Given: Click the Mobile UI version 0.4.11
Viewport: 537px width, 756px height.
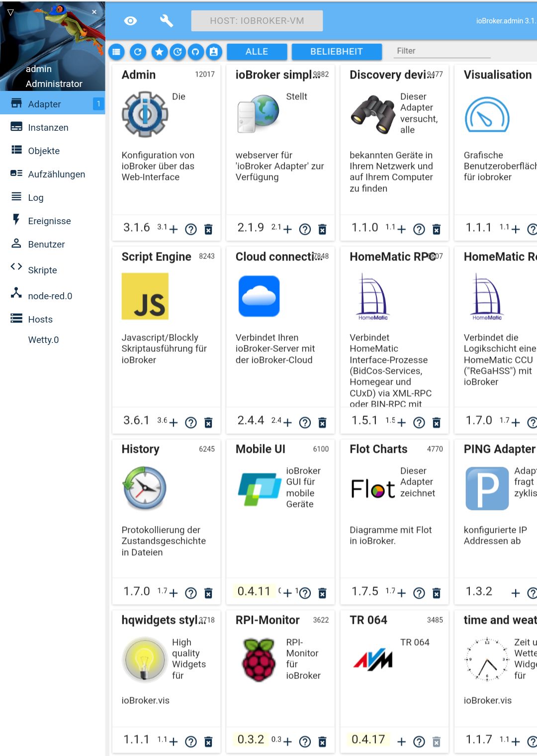Looking at the screenshot, I should [254, 591].
